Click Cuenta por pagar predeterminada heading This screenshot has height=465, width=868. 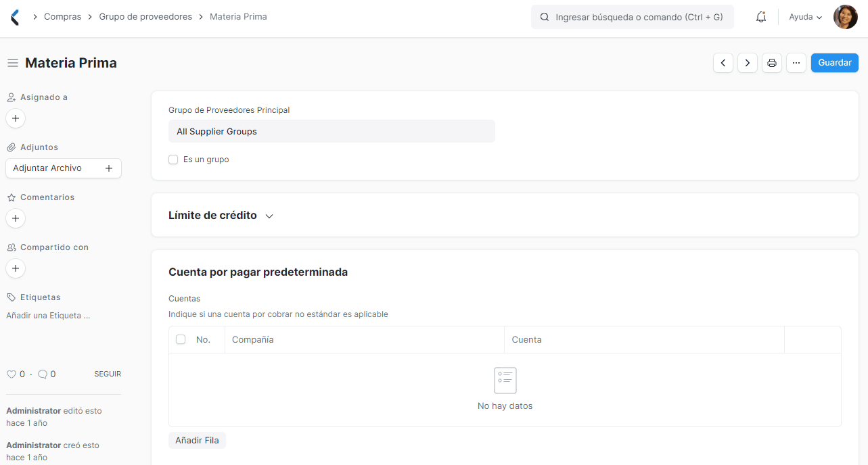(x=258, y=272)
